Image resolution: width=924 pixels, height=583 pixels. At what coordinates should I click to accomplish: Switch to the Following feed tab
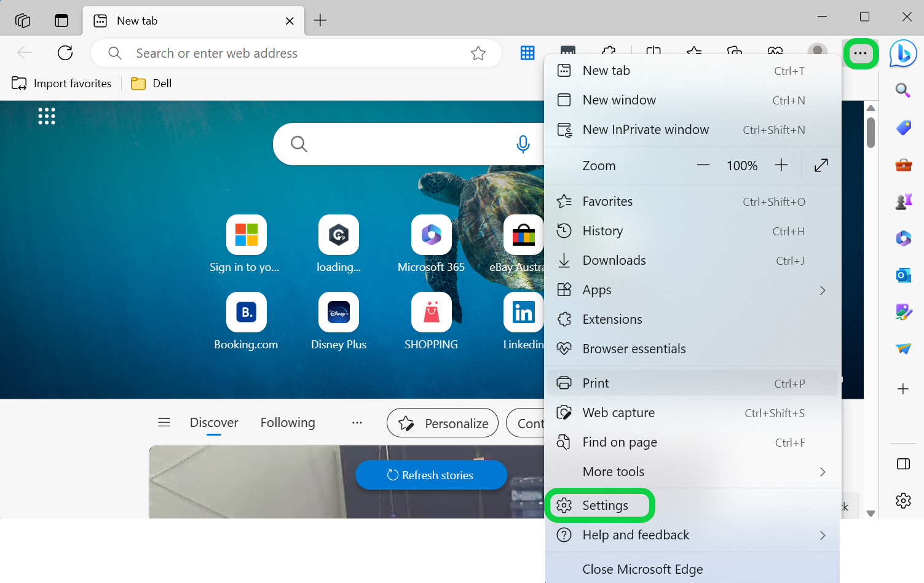(288, 423)
